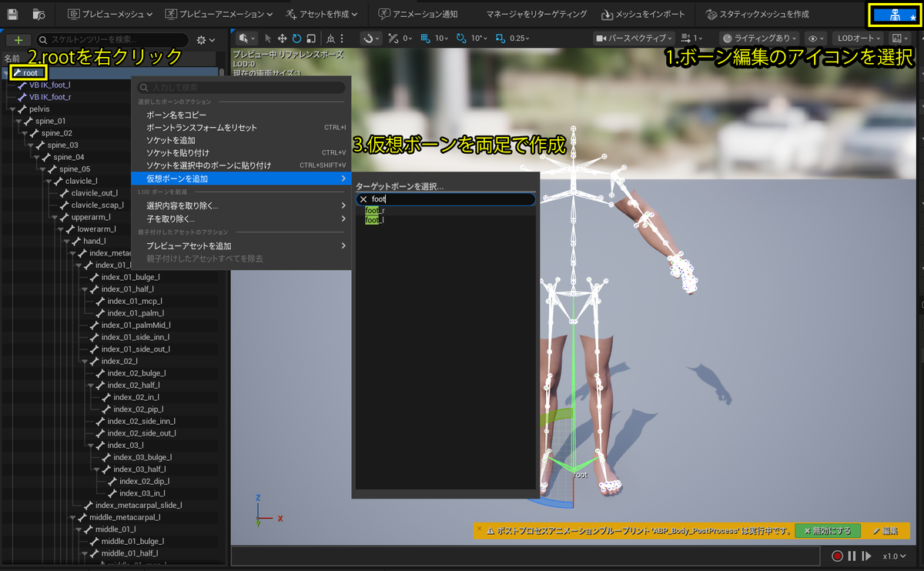Choose ソケットを選択中のボーンに貼り付け entry
This screenshot has width=924, height=571.
pos(242,165)
